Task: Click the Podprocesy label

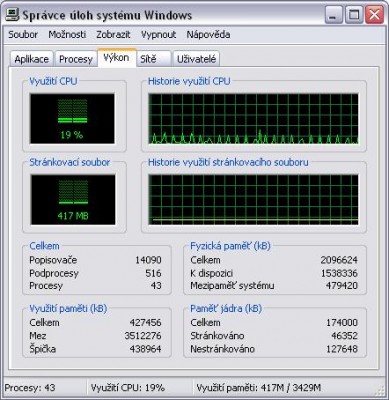Action: (x=54, y=273)
